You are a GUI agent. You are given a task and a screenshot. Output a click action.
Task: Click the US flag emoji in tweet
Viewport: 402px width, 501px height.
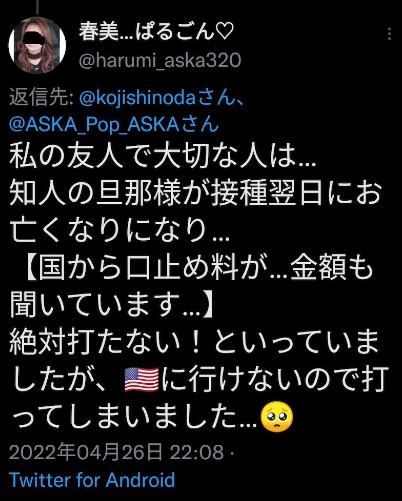click(141, 379)
